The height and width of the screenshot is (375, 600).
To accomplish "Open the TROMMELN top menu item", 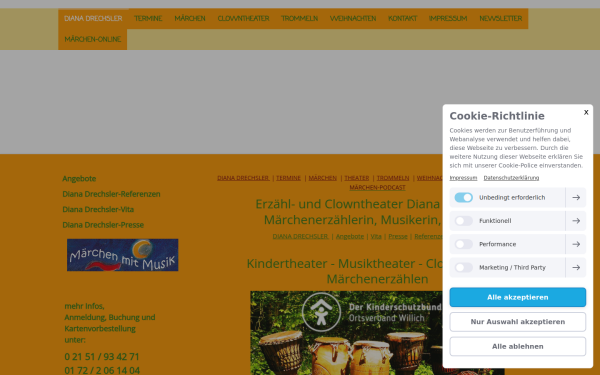I will [x=299, y=19].
